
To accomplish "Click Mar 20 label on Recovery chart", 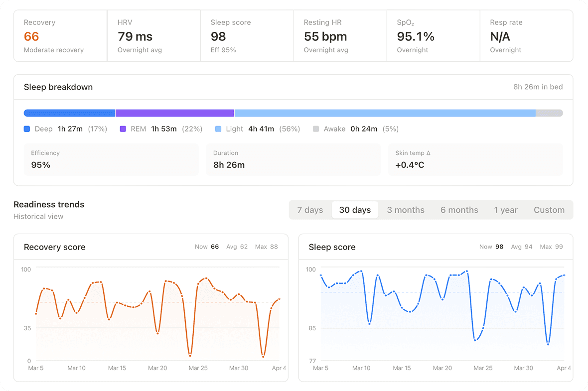I will (x=157, y=368).
